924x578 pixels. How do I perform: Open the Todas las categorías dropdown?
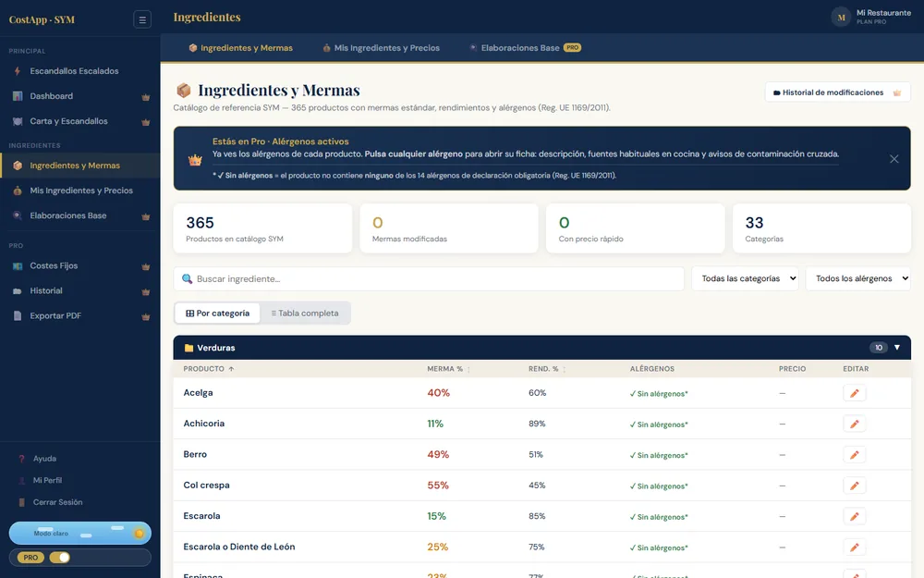click(x=746, y=278)
